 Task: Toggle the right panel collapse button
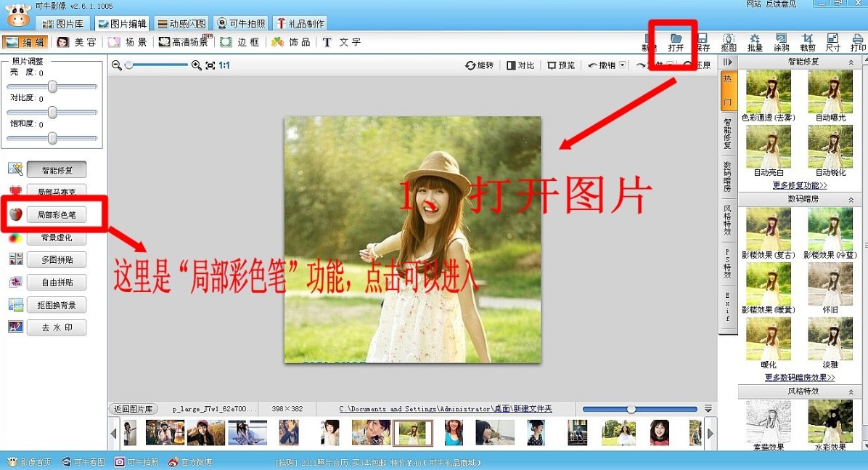(728, 62)
